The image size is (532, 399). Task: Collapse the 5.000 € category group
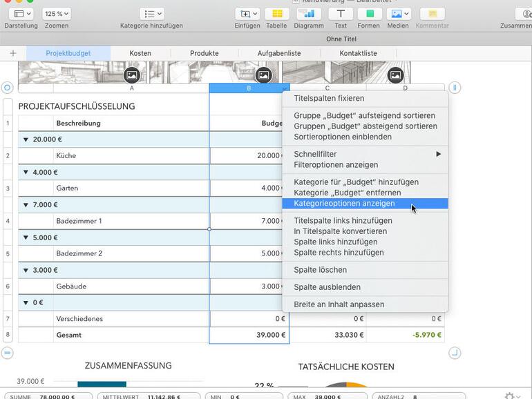point(26,237)
